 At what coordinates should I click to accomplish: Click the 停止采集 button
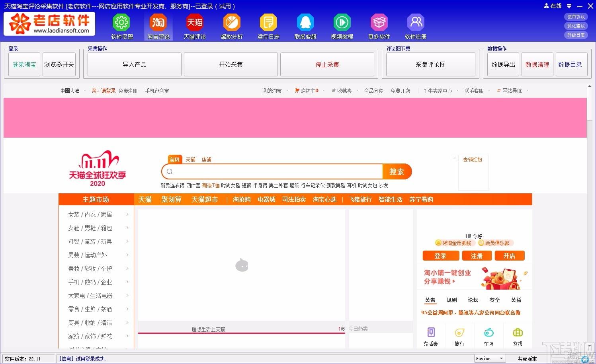pyautogui.click(x=327, y=64)
